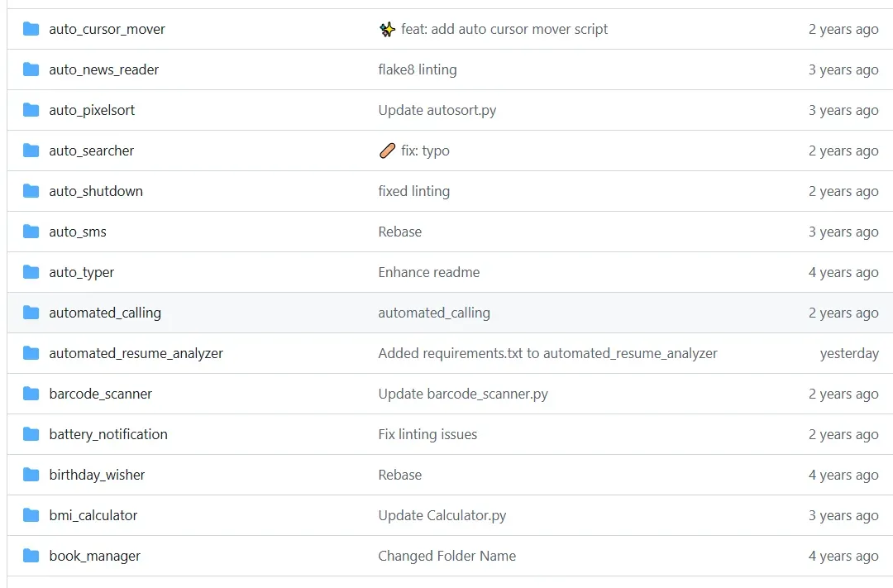Click the auto_pixelsort folder icon
The width and height of the screenshot is (893, 588).
click(x=31, y=110)
